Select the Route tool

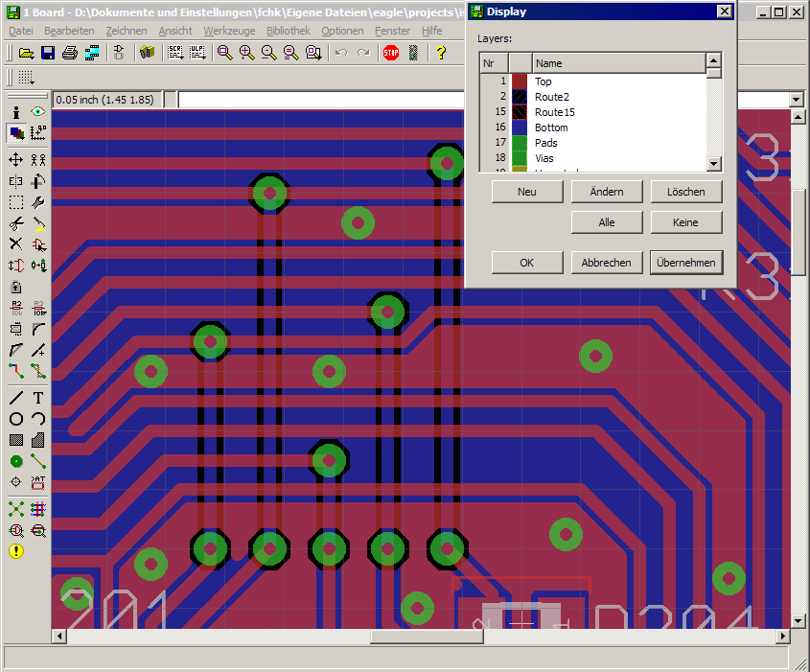coord(16,370)
